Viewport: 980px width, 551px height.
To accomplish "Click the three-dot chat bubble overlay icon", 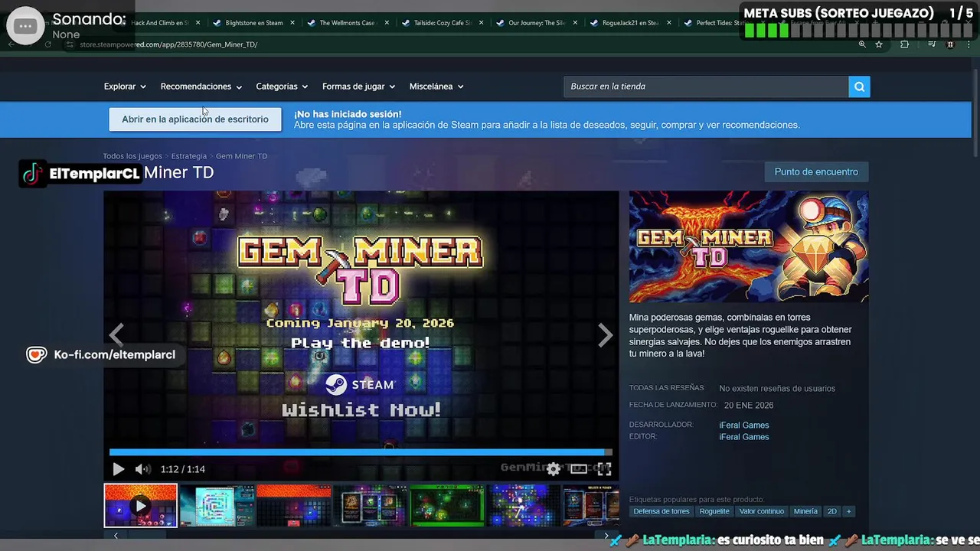I will pos(25,26).
